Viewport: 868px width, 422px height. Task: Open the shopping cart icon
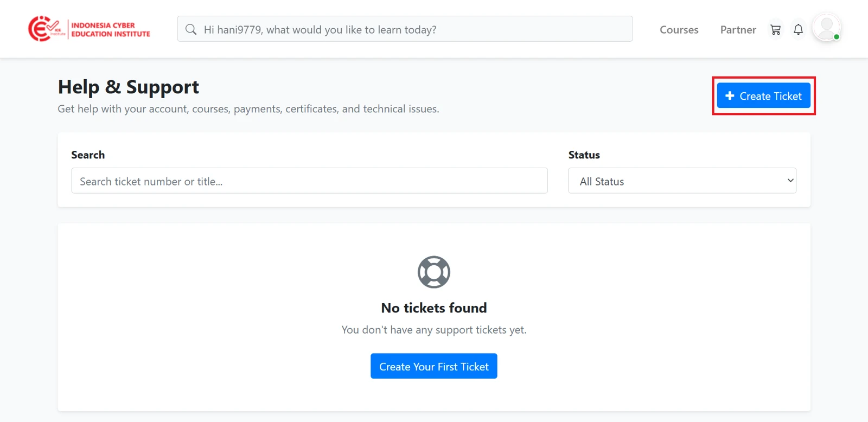[776, 30]
